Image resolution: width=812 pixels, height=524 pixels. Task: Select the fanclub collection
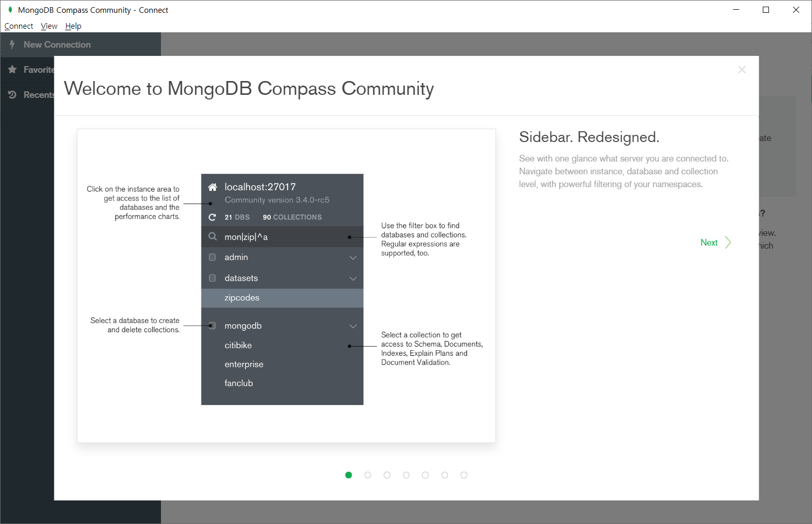239,383
